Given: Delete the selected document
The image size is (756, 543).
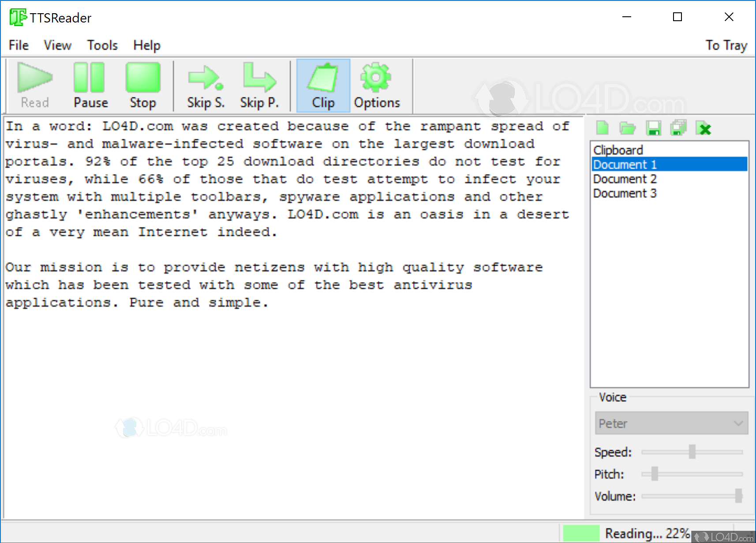Looking at the screenshot, I should click(x=704, y=128).
